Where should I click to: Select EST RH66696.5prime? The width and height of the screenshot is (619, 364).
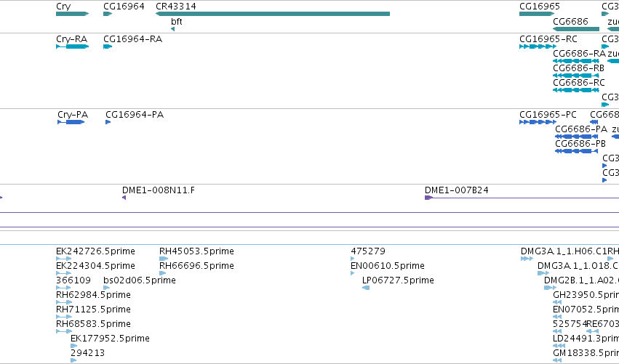pos(162,273)
